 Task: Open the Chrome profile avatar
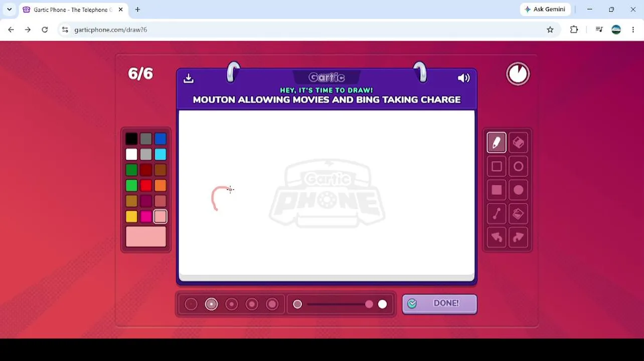point(616,30)
